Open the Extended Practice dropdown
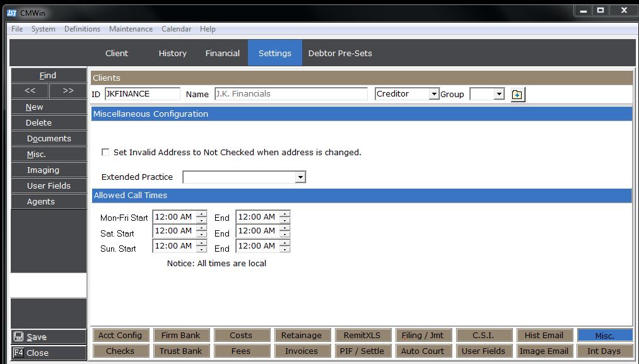This screenshot has height=364, width=639. pos(300,177)
